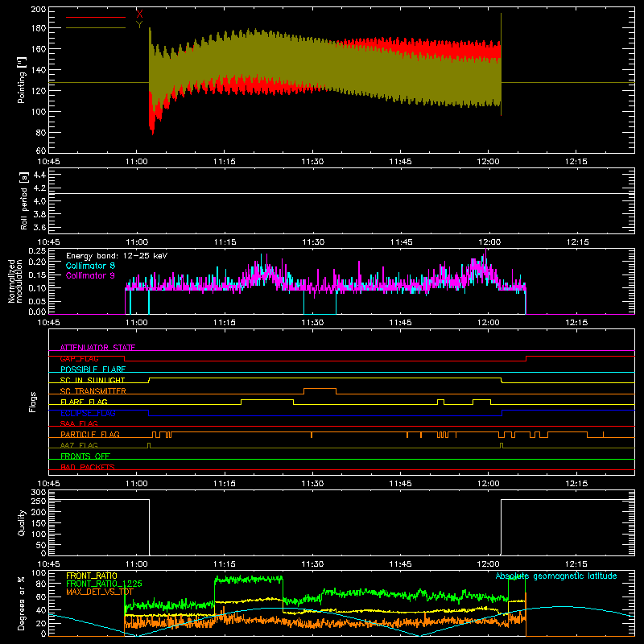Click the olive Y legend letter
Image resolution: width=644 pixels, height=644 pixels.
click(x=139, y=25)
